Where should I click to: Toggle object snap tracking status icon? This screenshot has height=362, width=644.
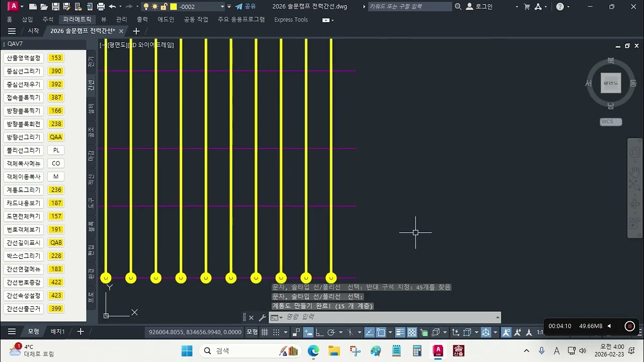[x=369, y=332]
